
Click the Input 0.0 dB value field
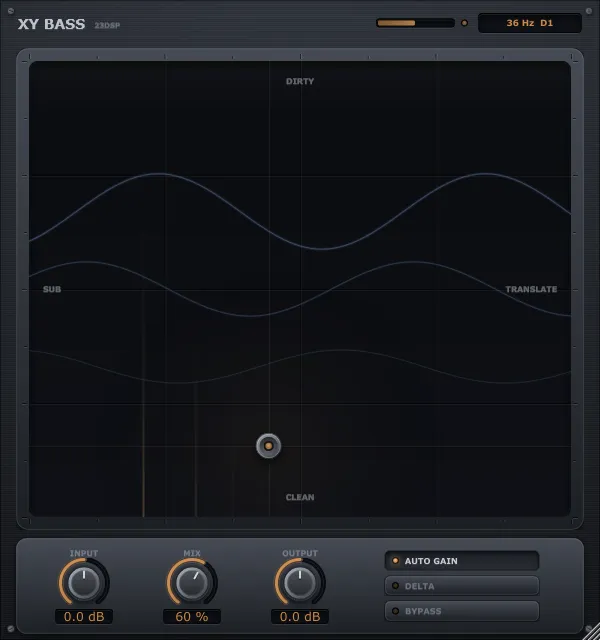click(84, 616)
